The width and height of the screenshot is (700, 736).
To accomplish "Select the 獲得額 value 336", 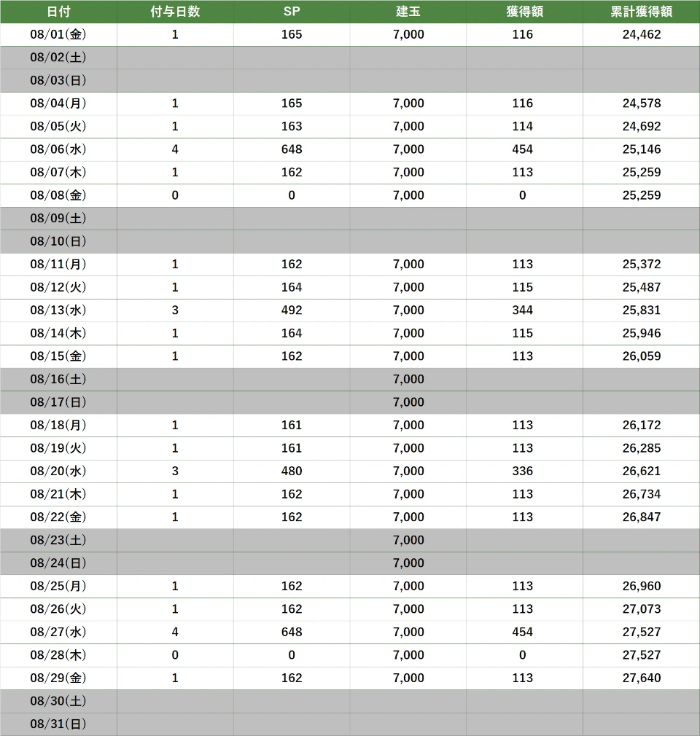I will 523,471.
